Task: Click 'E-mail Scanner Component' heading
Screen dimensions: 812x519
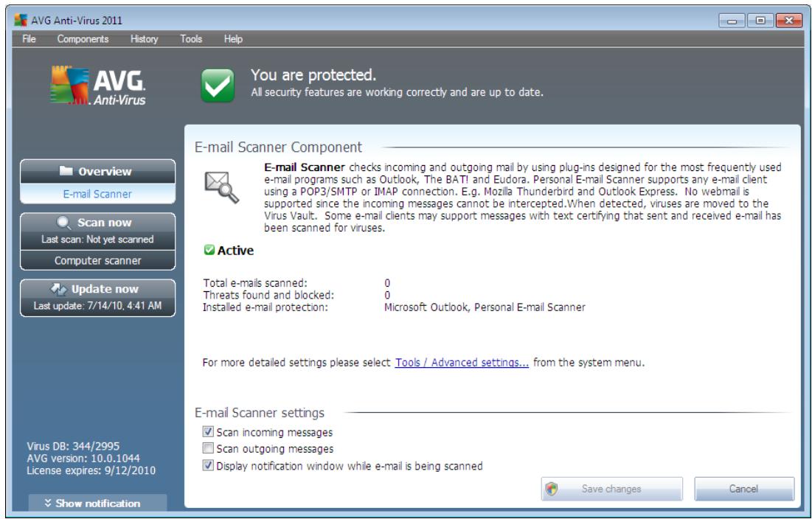Action: pyautogui.click(x=278, y=147)
